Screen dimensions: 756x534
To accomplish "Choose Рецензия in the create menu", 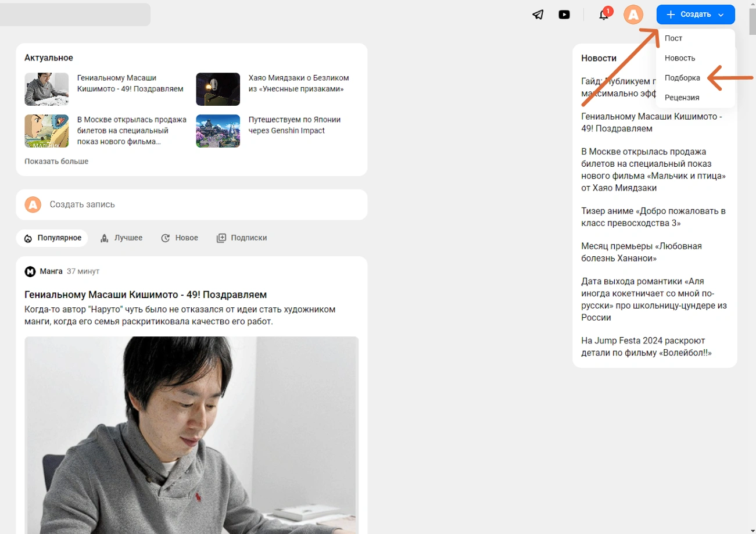I will (x=682, y=98).
